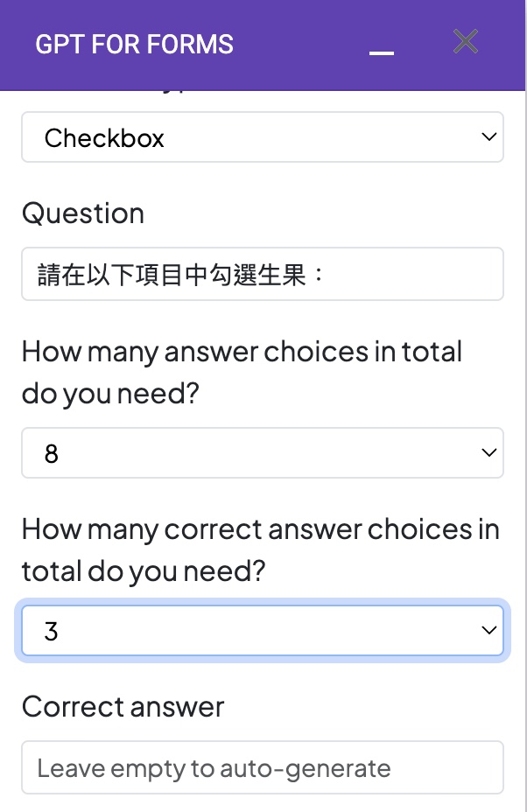Click the chevron arrow beside the value 3

[488, 631]
